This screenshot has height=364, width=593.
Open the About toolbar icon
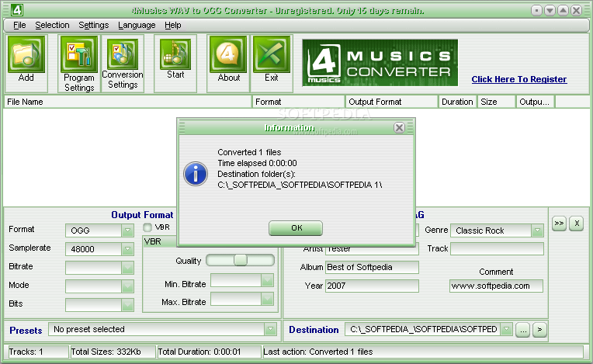tap(228, 54)
